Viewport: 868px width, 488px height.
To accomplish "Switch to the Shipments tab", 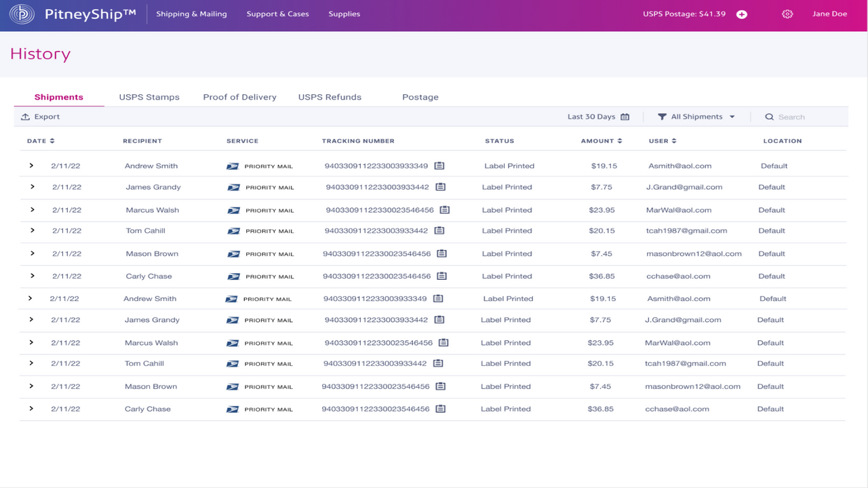I will [x=59, y=97].
